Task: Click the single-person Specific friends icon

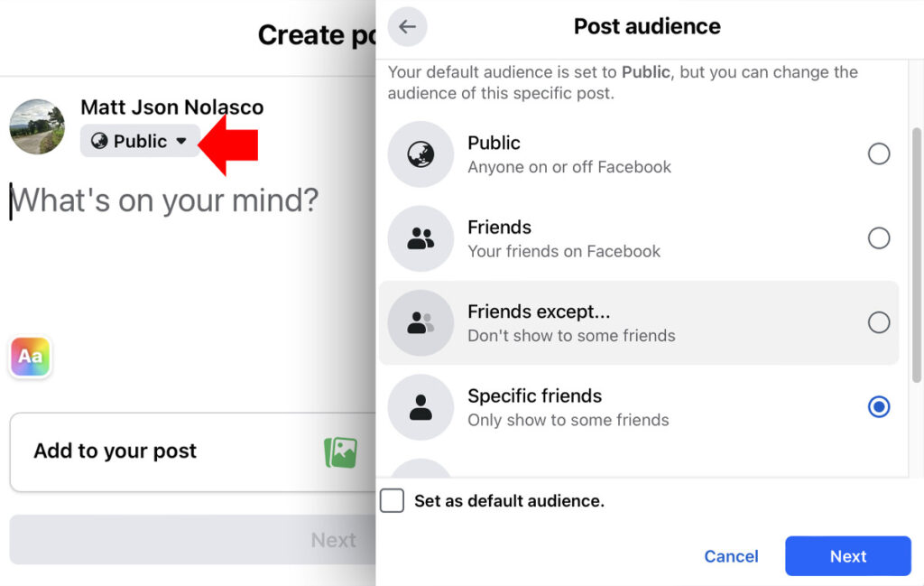Action: [420, 406]
